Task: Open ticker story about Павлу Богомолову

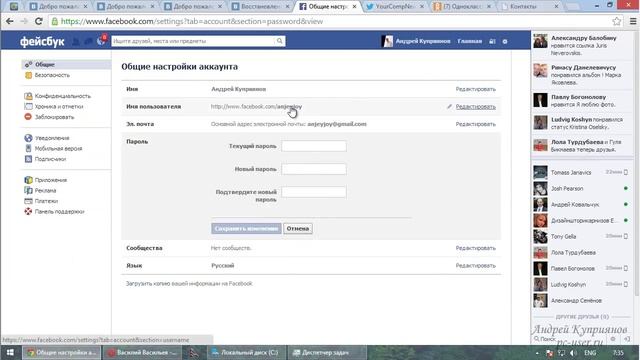Action: point(582,101)
